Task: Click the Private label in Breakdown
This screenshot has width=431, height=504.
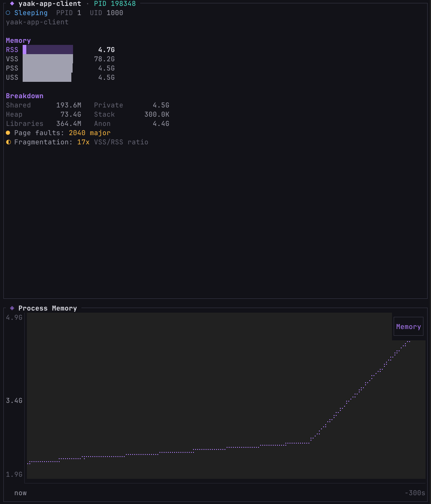Action: [109, 105]
